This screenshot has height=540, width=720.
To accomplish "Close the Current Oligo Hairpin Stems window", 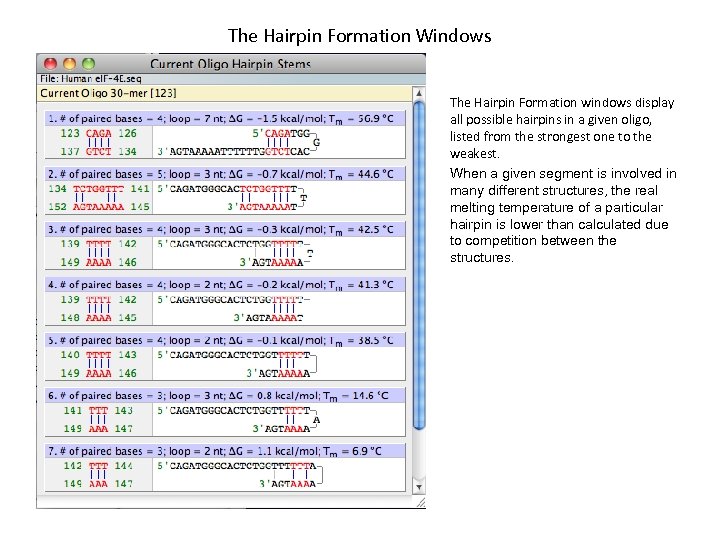I will [50, 63].
